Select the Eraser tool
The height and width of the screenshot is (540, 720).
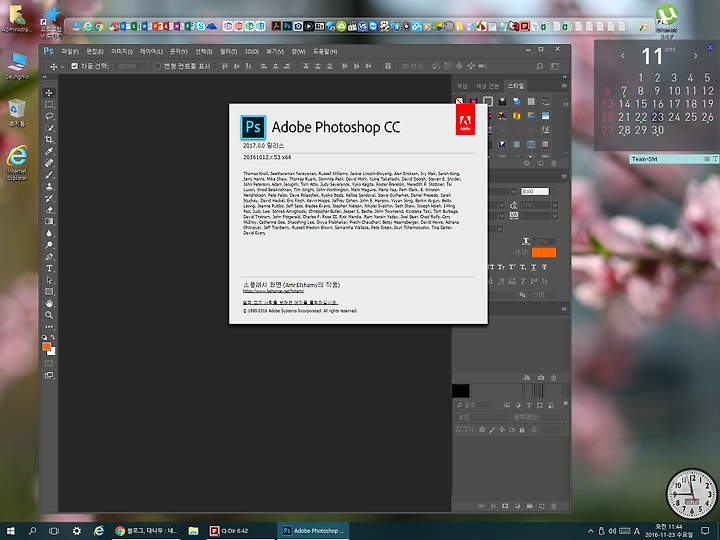(x=49, y=210)
